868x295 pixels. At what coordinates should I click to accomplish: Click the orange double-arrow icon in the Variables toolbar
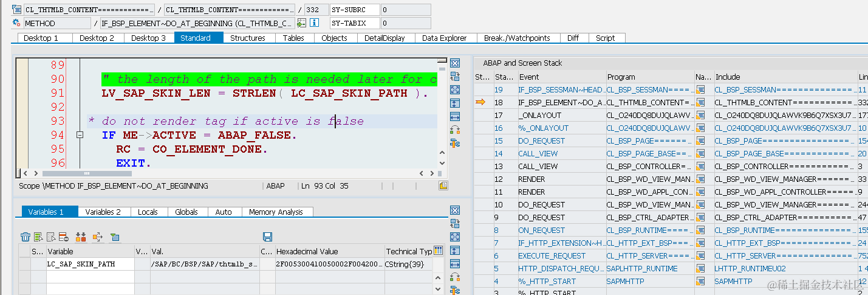pyautogui.click(x=80, y=237)
